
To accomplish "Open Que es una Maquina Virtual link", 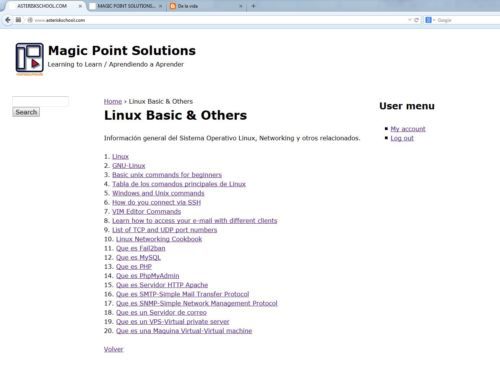I will 184,331.
